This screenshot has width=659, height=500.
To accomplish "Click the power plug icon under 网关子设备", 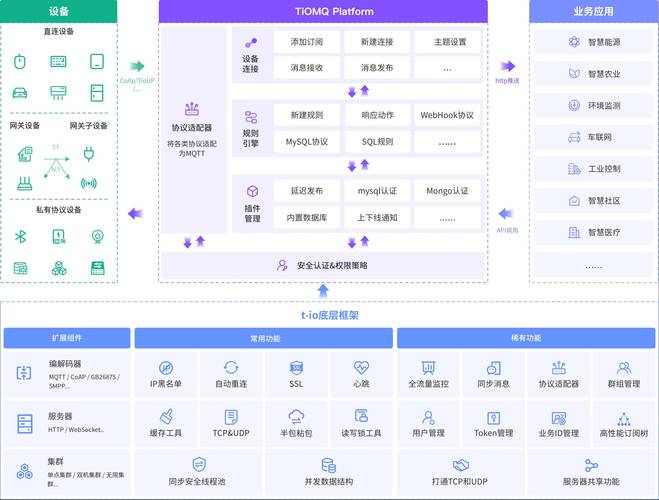I will tap(89, 154).
